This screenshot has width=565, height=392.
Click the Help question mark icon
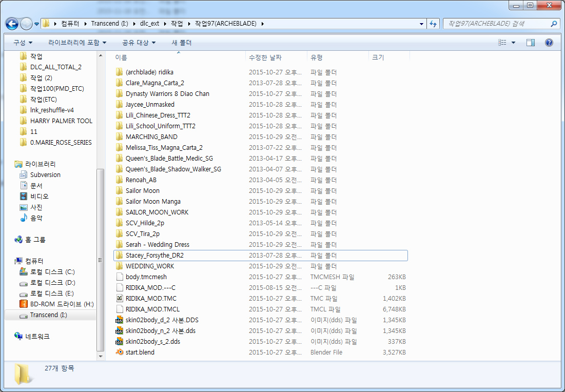(x=549, y=43)
